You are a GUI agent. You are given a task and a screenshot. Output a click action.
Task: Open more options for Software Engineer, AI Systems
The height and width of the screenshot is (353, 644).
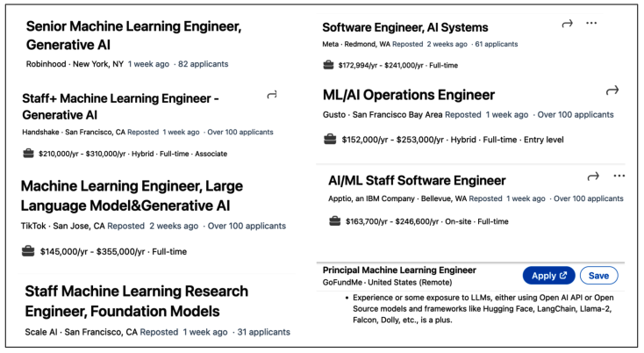click(x=591, y=24)
